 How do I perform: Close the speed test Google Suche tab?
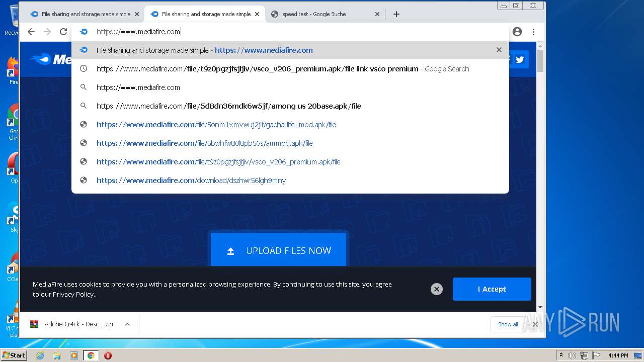(x=377, y=14)
